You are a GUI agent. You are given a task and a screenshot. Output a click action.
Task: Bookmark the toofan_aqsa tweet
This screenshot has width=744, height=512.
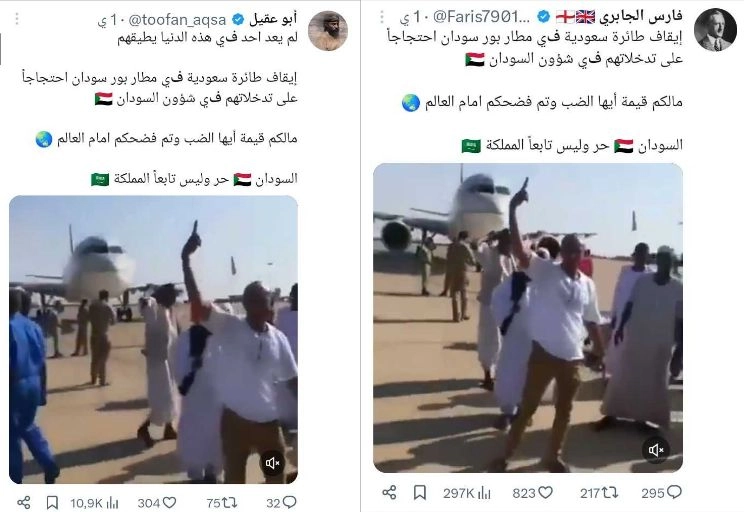52,502
